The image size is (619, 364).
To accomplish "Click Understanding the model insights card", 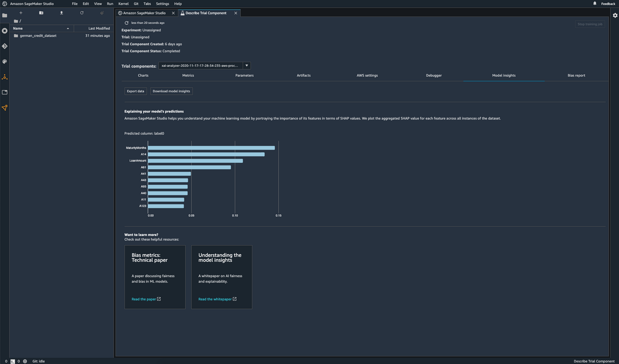I will 222,277.
